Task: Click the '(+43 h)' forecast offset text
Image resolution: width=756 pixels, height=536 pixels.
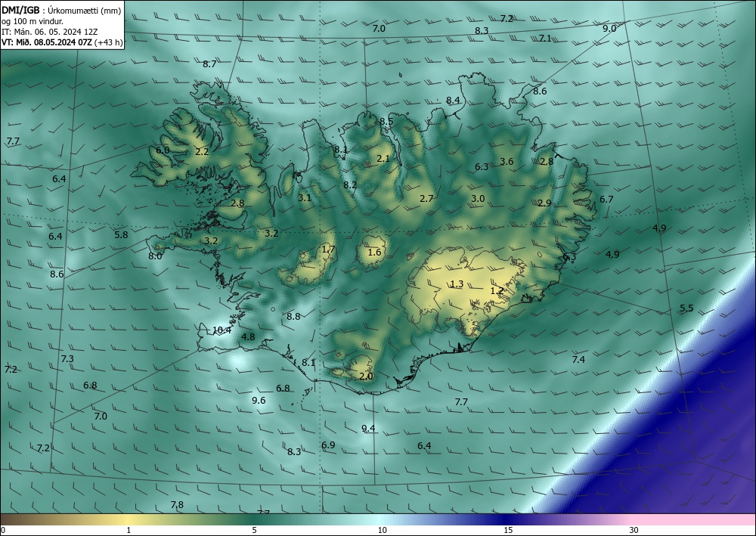Action: click(108, 42)
